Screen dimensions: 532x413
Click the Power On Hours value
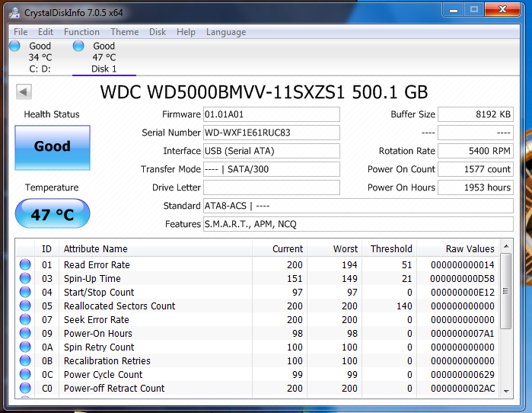tap(476, 187)
